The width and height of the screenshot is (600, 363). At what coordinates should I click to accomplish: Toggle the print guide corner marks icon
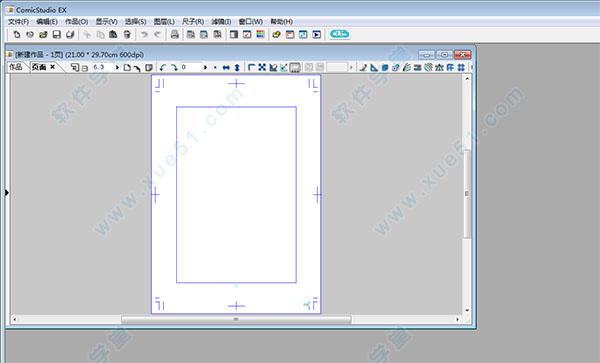tap(251, 68)
